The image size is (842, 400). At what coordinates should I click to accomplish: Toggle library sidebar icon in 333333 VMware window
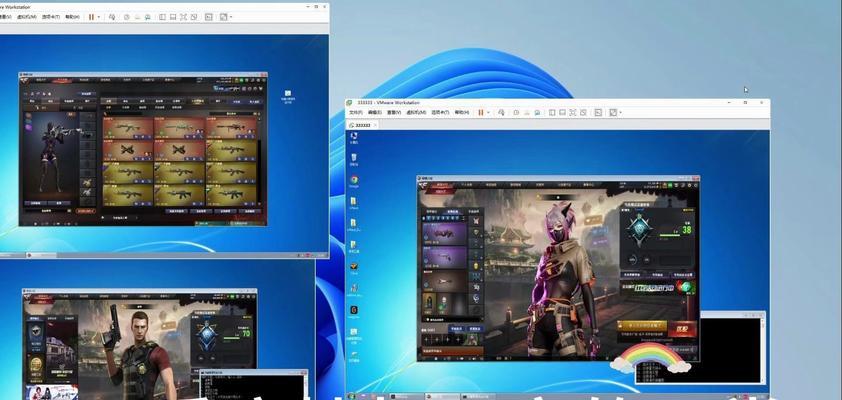pyautogui.click(x=551, y=112)
